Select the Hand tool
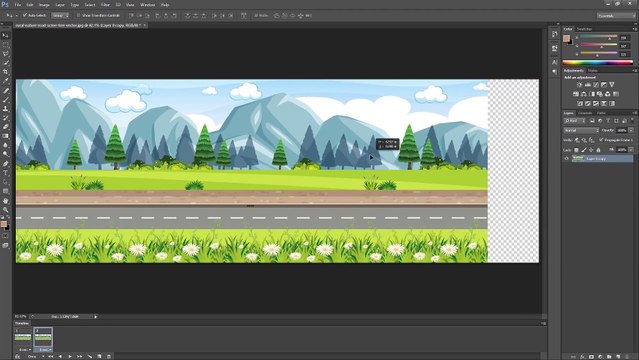Viewport: 639px width, 360px height. pos(5,201)
